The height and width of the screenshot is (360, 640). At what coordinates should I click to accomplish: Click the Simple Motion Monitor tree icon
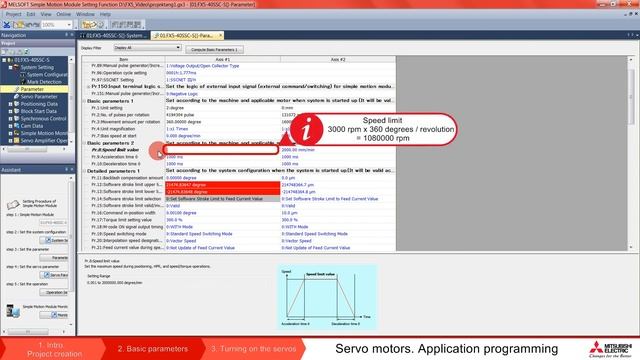(16, 133)
